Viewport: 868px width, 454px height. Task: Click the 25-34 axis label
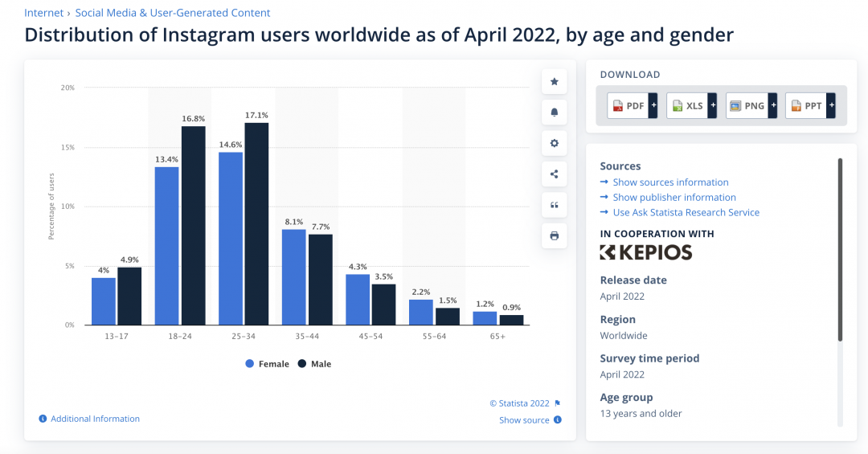tap(244, 336)
